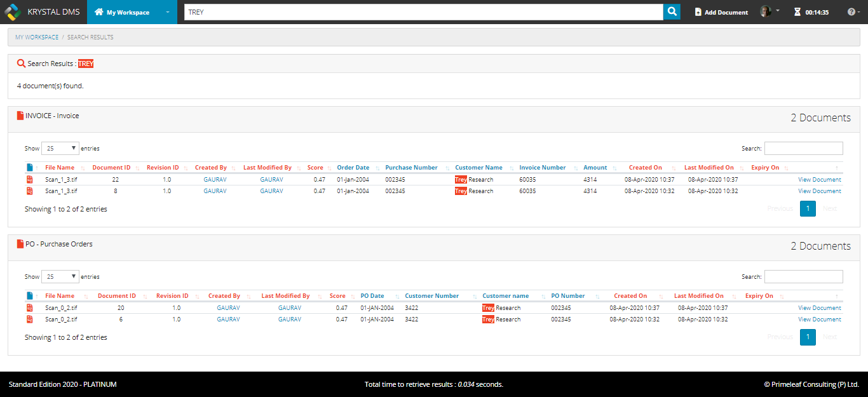Click MY WORKSPACE breadcrumb link
The width and height of the screenshot is (868, 397).
pyautogui.click(x=37, y=37)
